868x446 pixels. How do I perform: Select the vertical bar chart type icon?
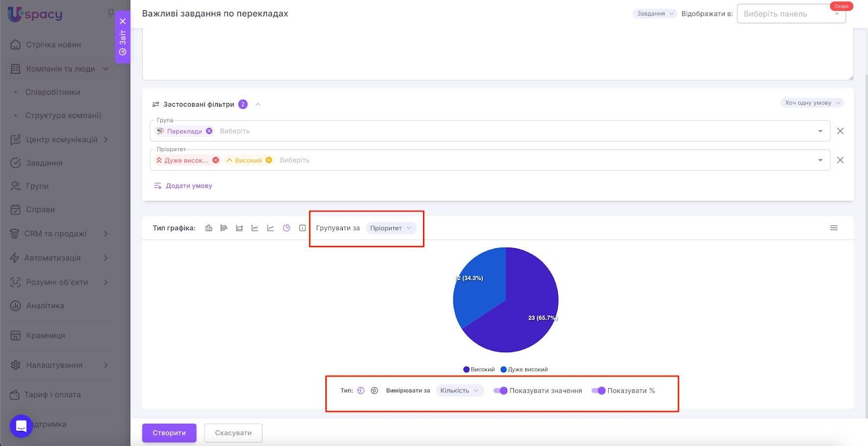(209, 228)
